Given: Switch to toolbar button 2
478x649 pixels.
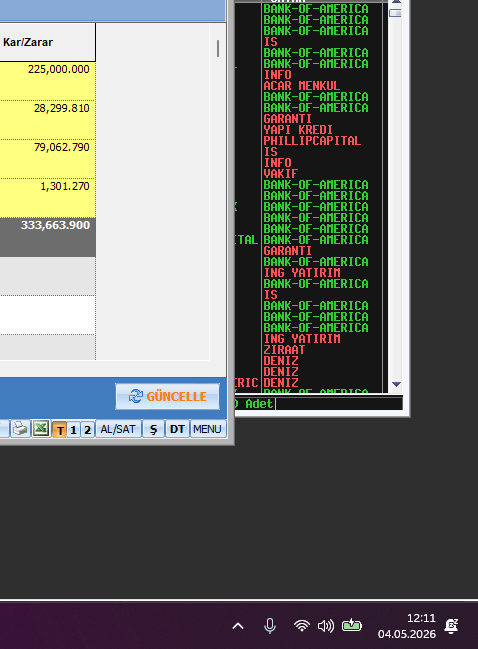Looking at the screenshot, I should tap(87, 430).
